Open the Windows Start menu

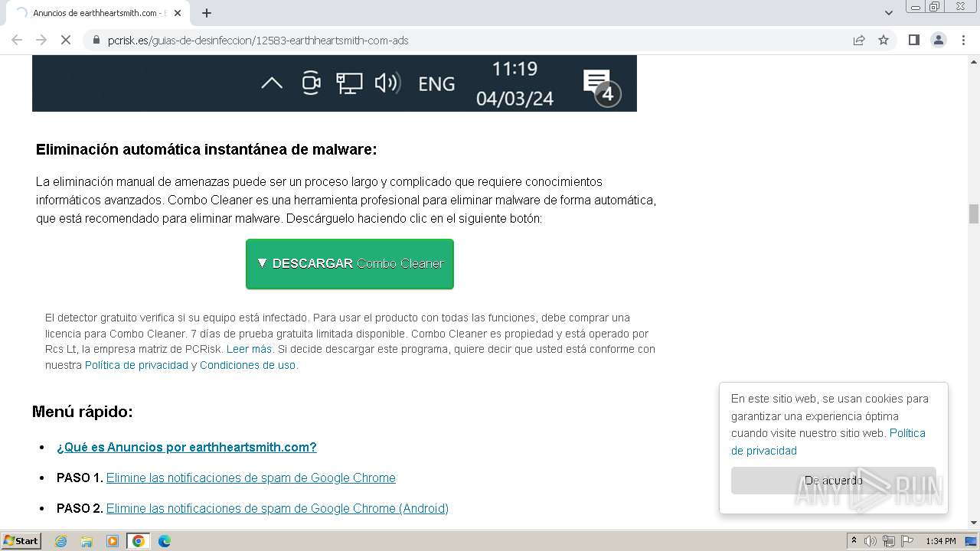21,541
